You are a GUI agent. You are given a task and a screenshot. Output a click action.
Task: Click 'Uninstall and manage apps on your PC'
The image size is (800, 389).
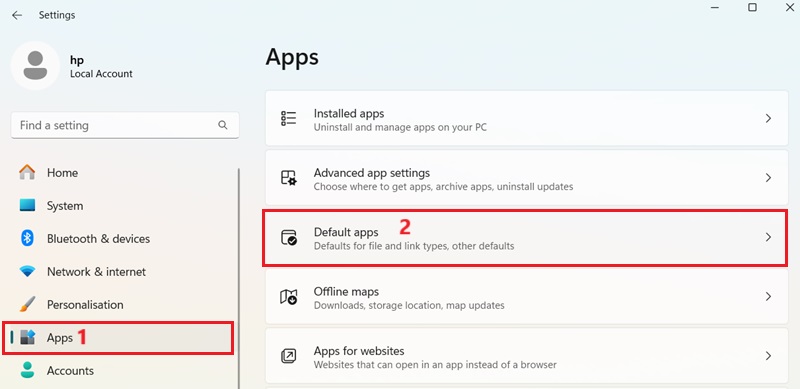point(400,127)
